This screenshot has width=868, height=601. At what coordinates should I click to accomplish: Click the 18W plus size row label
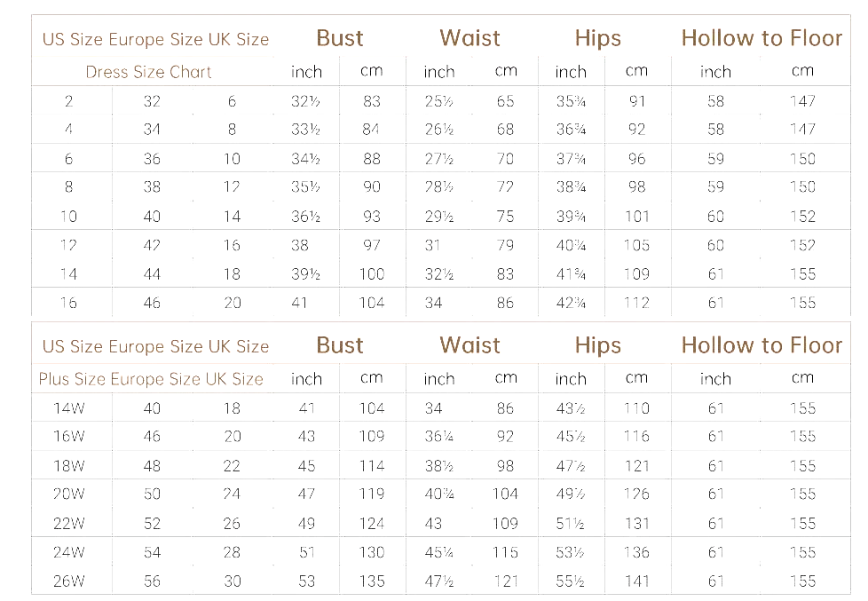click(68, 466)
